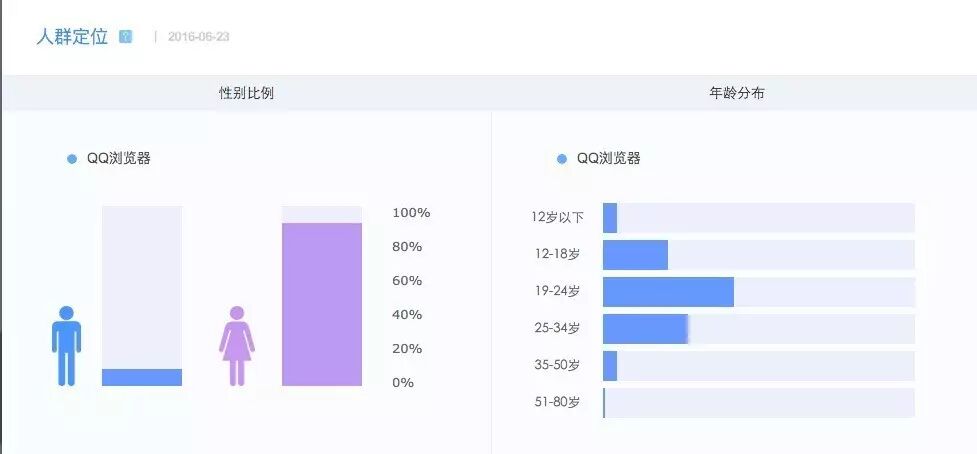The width and height of the screenshot is (977, 454).
Task: Click the 35-50岁 age bar
Action: coord(610,366)
